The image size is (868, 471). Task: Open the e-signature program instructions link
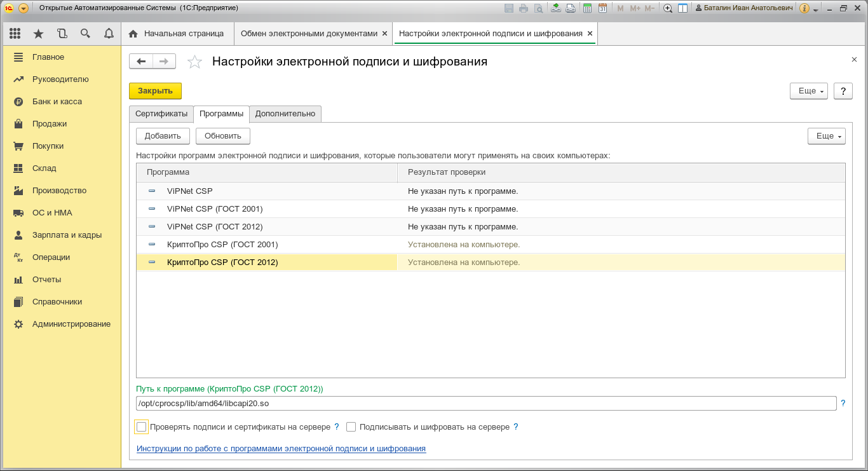pyautogui.click(x=281, y=449)
